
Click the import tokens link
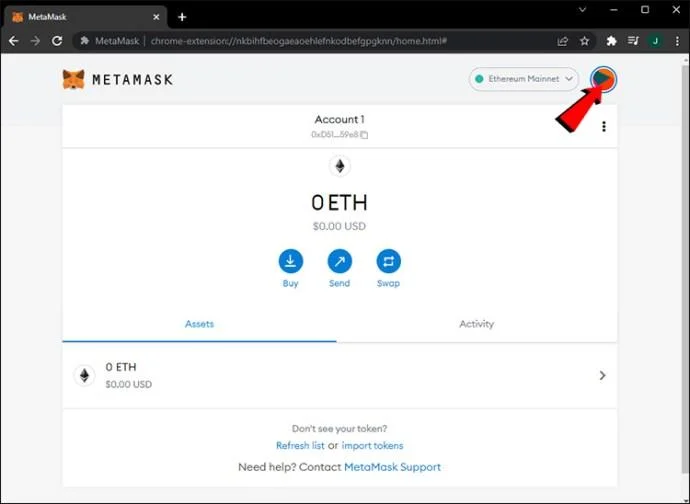(x=372, y=445)
